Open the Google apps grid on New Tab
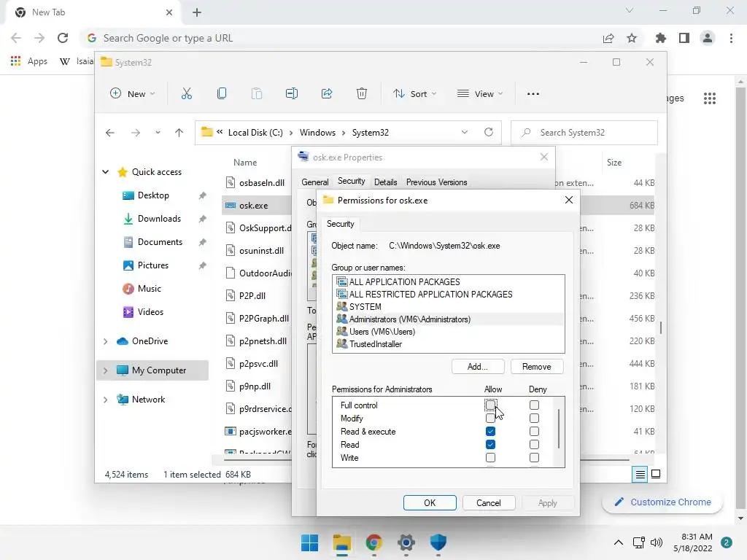This screenshot has height=560, width=747. 709,98
